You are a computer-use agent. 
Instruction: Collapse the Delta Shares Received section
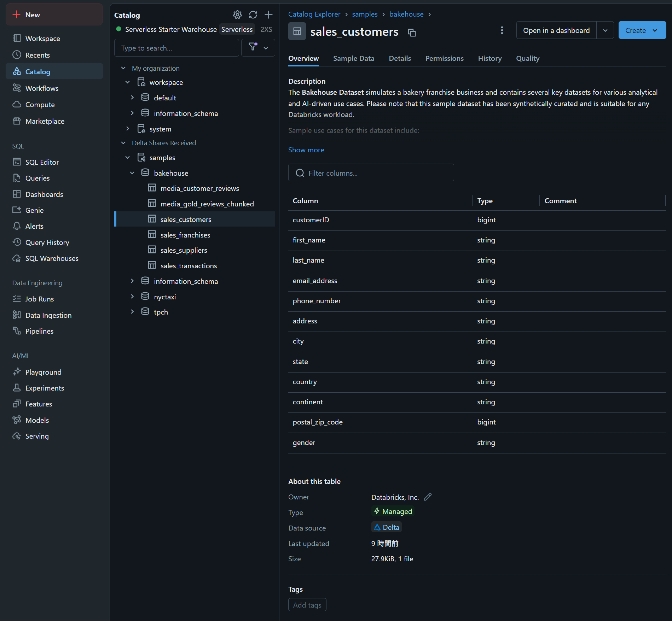123,143
